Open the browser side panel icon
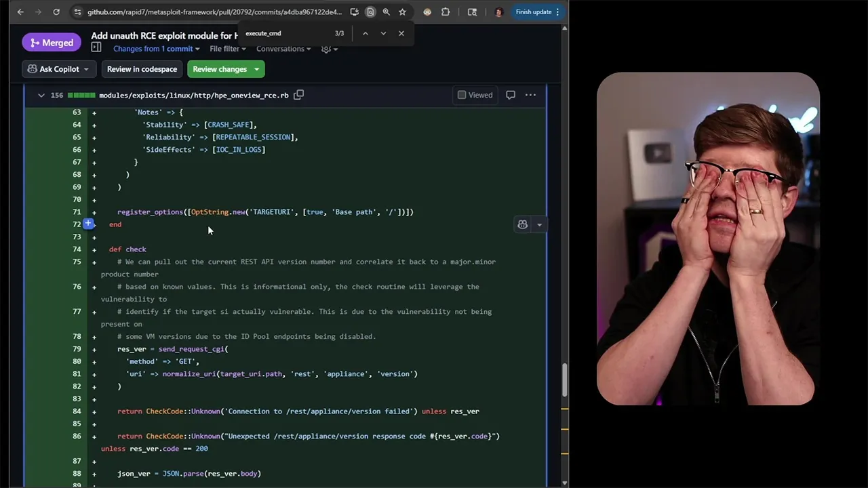Viewport: 868px width, 488px height. click(473, 12)
